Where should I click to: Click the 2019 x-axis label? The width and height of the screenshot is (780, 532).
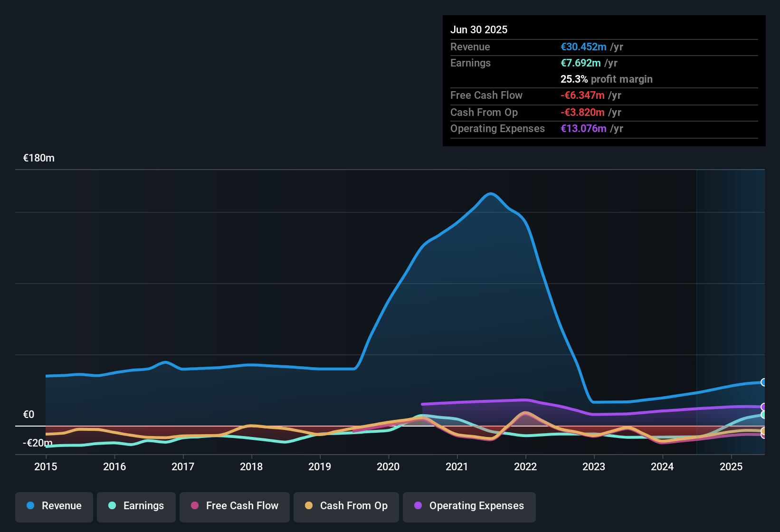point(320,467)
